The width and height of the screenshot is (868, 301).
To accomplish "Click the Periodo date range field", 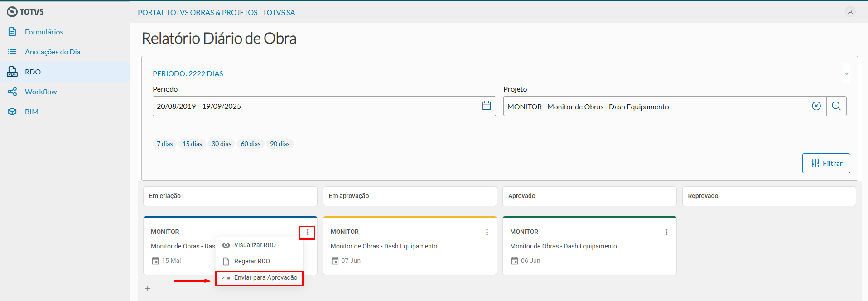I will [x=317, y=106].
